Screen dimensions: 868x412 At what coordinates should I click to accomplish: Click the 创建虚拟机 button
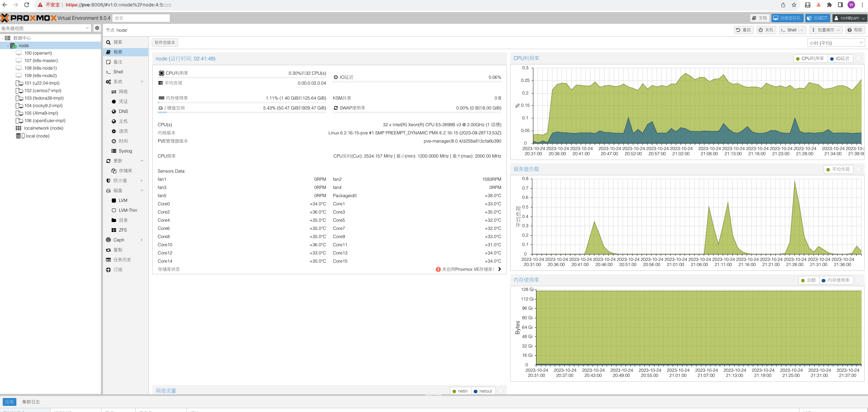(x=787, y=18)
